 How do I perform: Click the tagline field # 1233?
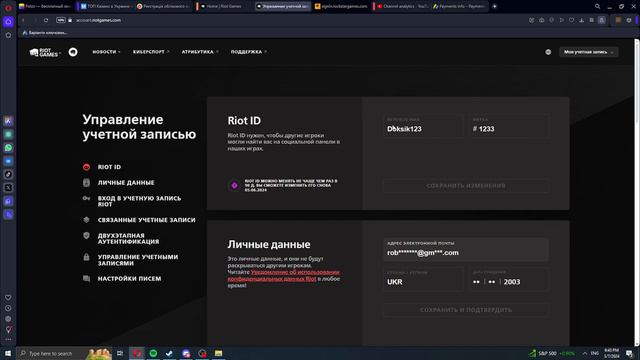509,126
